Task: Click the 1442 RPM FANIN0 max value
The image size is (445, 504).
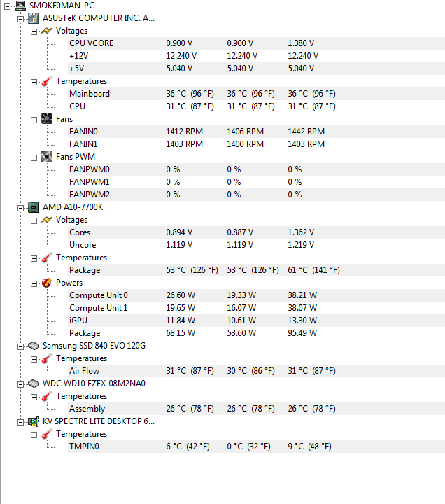Action: 306,132
